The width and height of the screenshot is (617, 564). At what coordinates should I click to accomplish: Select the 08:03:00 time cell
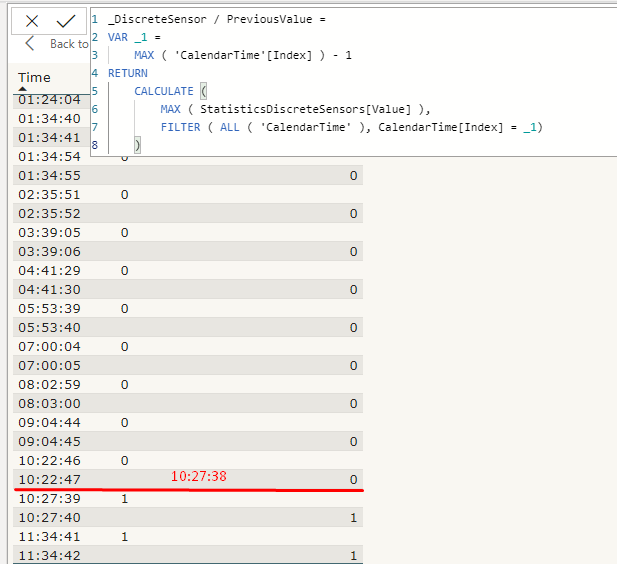[49, 403]
